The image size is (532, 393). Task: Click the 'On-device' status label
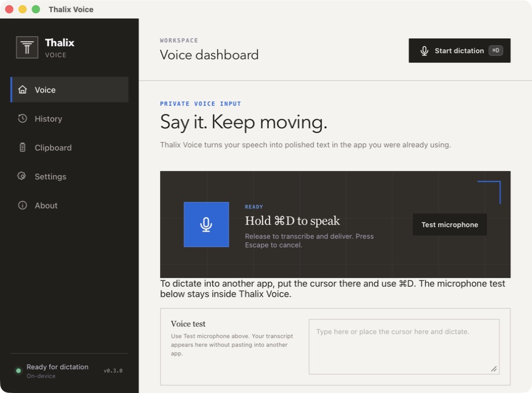point(41,376)
